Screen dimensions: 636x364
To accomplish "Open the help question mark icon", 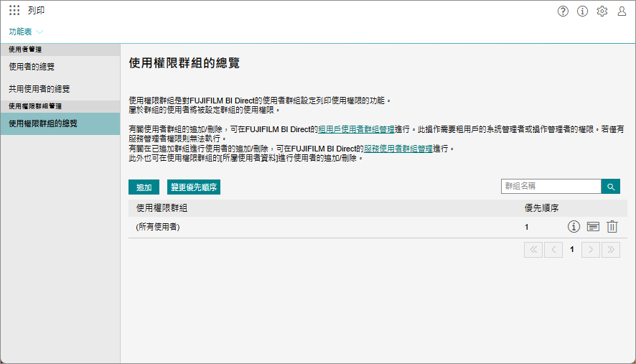I will point(563,11).
